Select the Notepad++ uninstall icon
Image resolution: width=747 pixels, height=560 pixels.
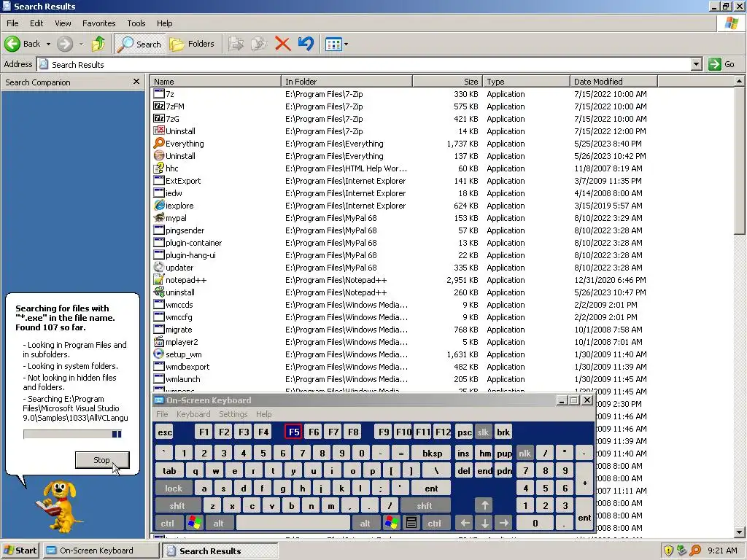point(159,292)
